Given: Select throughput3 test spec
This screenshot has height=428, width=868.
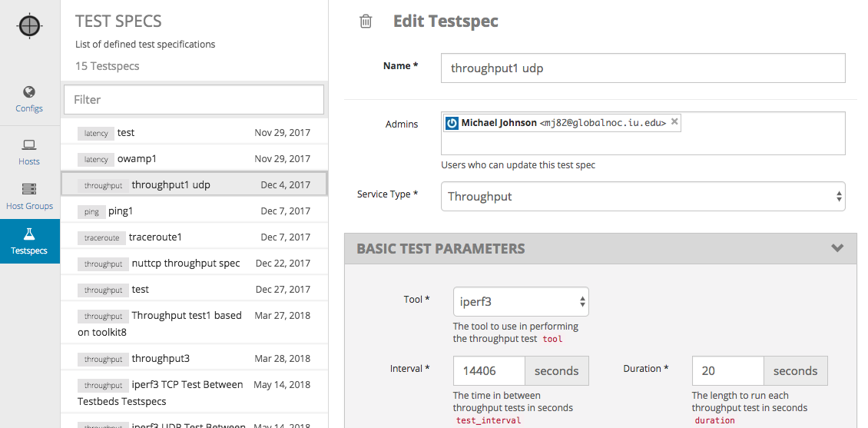Looking at the screenshot, I should [194, 359].
